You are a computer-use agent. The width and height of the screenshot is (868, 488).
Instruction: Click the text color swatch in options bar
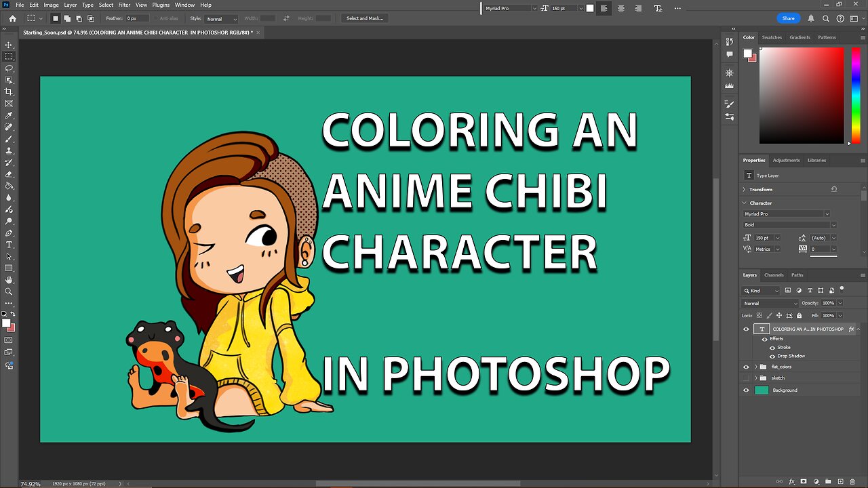[x=590, y=8]
